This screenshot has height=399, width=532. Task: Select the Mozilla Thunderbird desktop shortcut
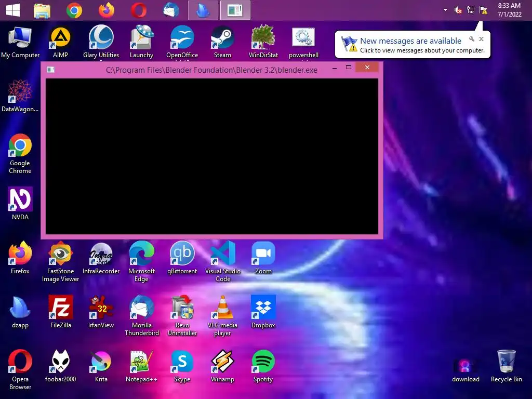tap(141, 315)
